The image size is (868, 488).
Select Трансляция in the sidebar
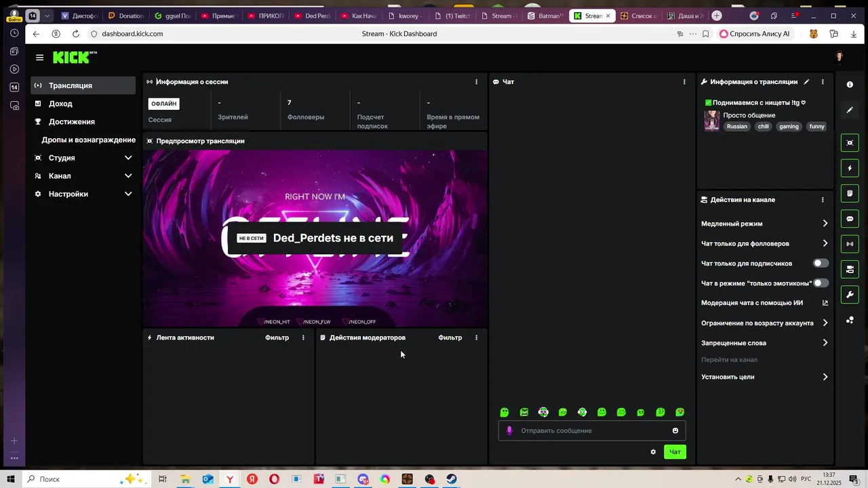[83, 85]
